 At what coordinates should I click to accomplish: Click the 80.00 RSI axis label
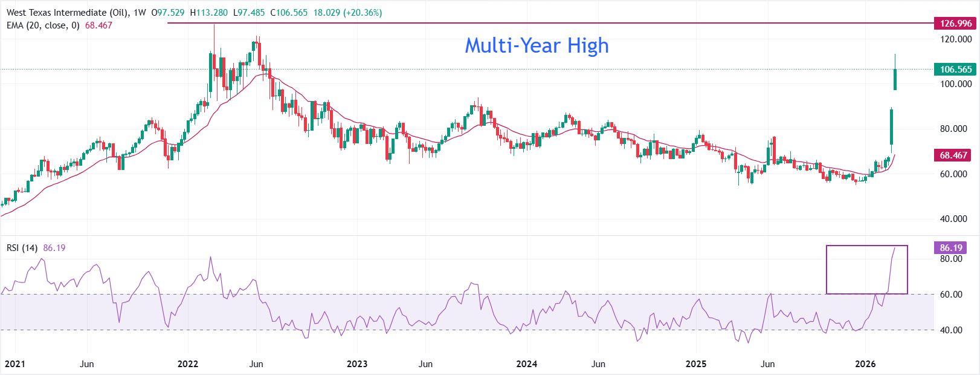(x=951, y=259)
